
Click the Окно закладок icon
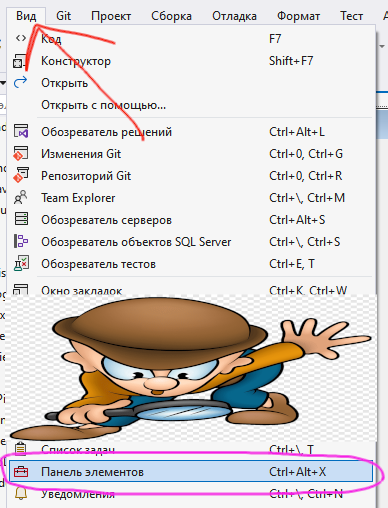coord(20,289)
